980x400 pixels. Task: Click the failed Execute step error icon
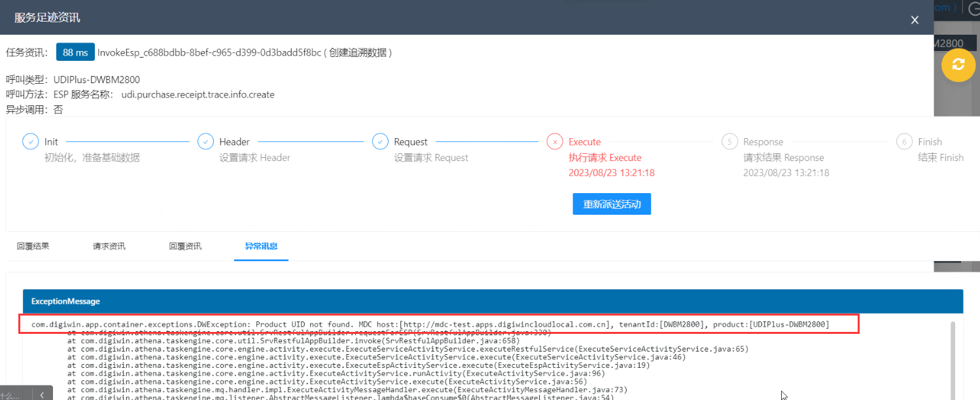click(x=555, y=141)
